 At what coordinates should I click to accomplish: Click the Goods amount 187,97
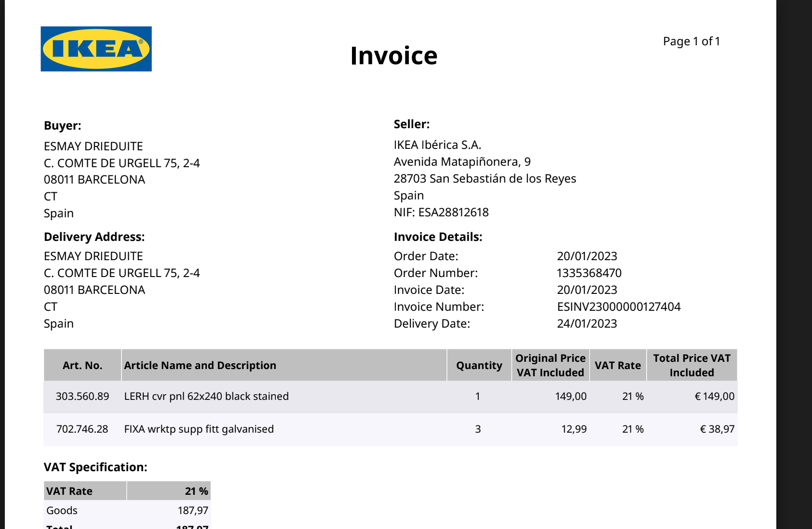[x=193, y=511]
